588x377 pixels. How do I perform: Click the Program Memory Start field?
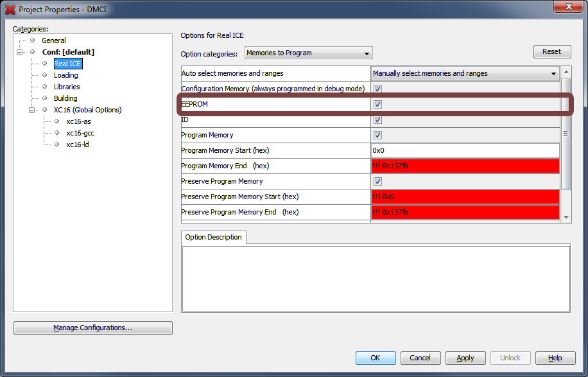(x=465, y=150)
